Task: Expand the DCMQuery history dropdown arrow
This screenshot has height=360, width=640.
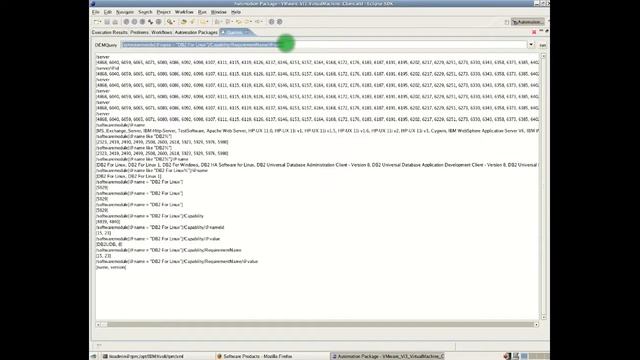Action: (x=531, y=44)
